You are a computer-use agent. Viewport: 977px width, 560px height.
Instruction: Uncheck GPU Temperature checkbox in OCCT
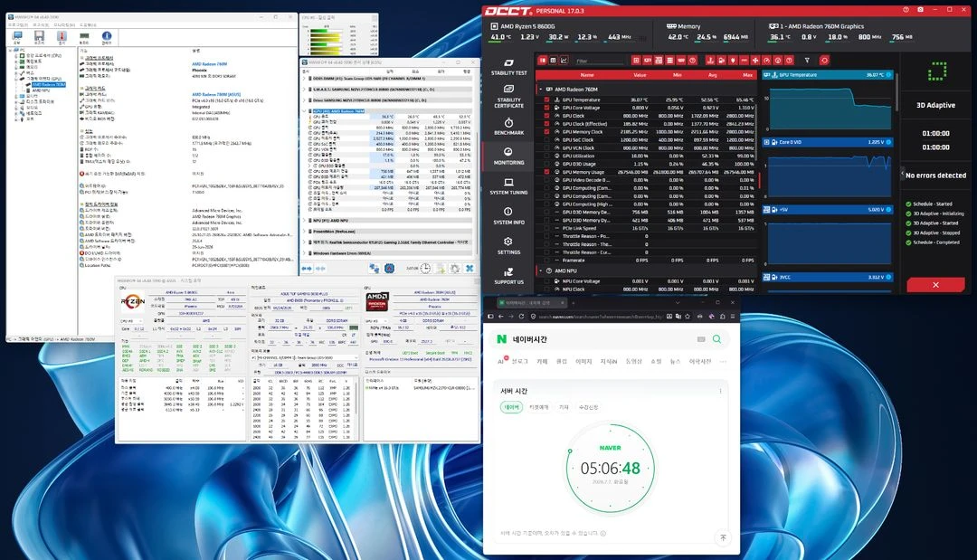547,100
